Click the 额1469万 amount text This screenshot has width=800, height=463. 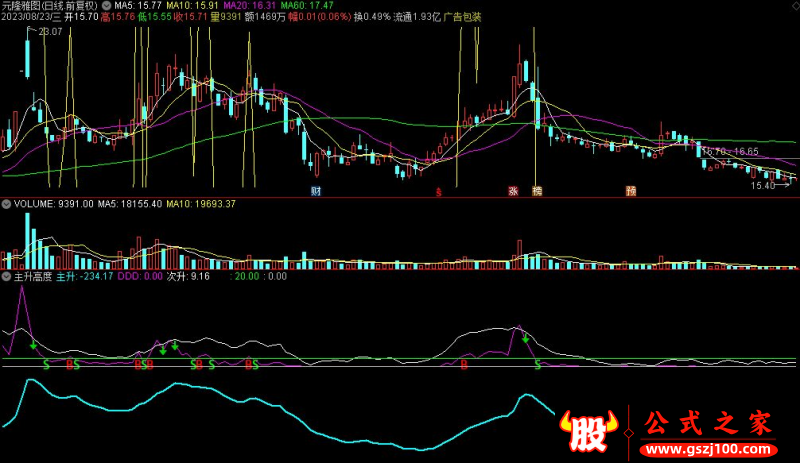click(265, 17)
